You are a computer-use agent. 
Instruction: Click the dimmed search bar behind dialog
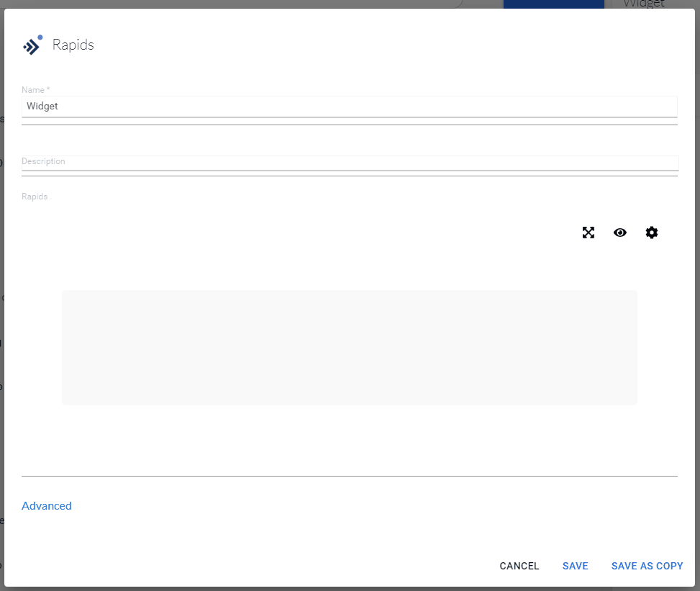(288, 4)
